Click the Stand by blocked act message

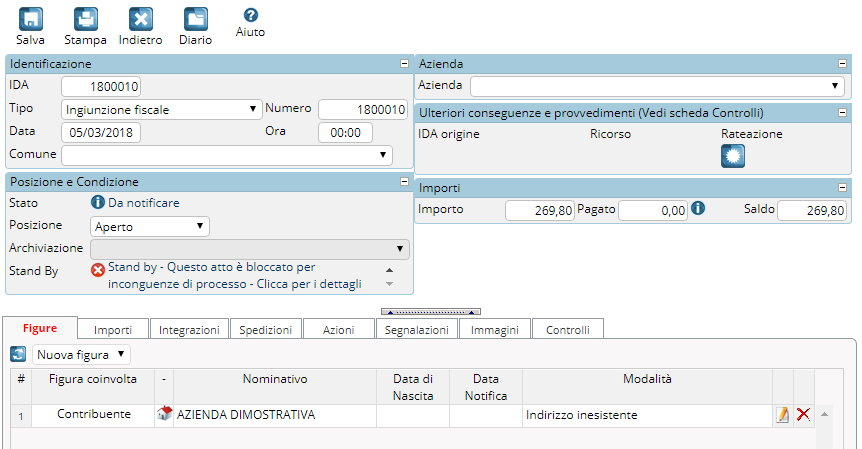pyautogui.click(x=235, y=275)
